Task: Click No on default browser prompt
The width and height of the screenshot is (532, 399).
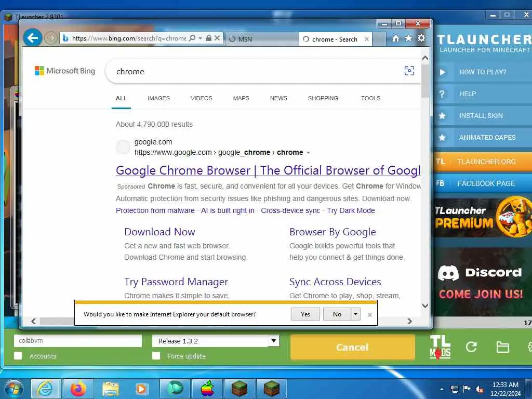Action: 337,314
